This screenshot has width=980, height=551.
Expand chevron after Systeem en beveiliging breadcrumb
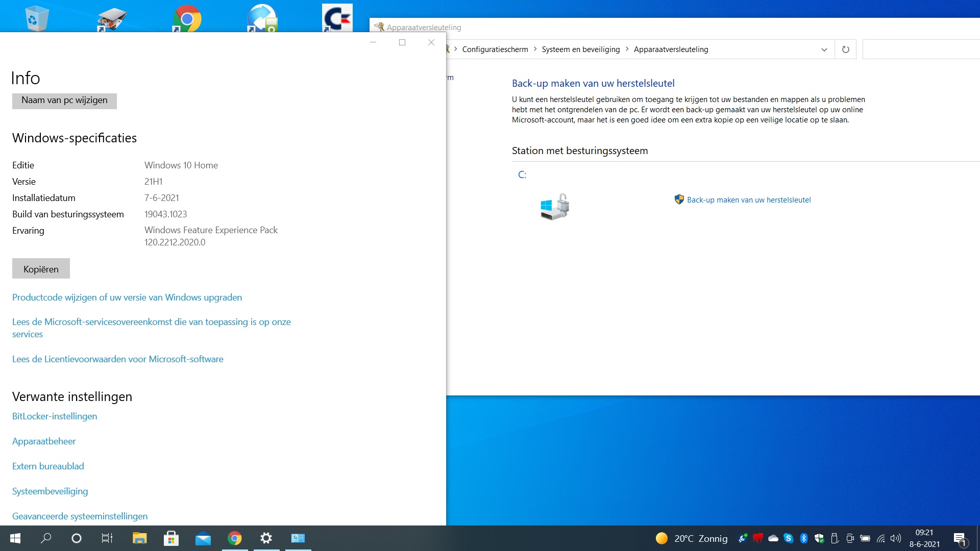click(627, 49)
